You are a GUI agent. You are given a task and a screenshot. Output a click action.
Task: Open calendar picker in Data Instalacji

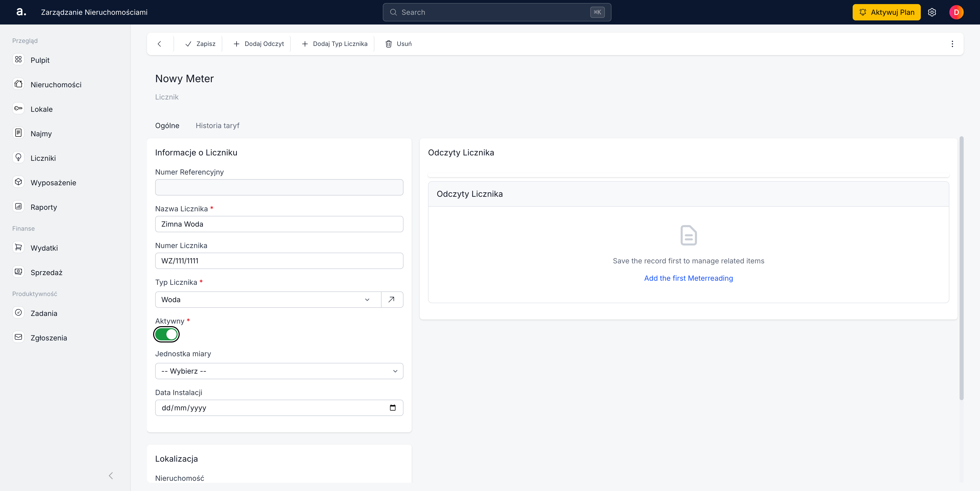point(393,408)
